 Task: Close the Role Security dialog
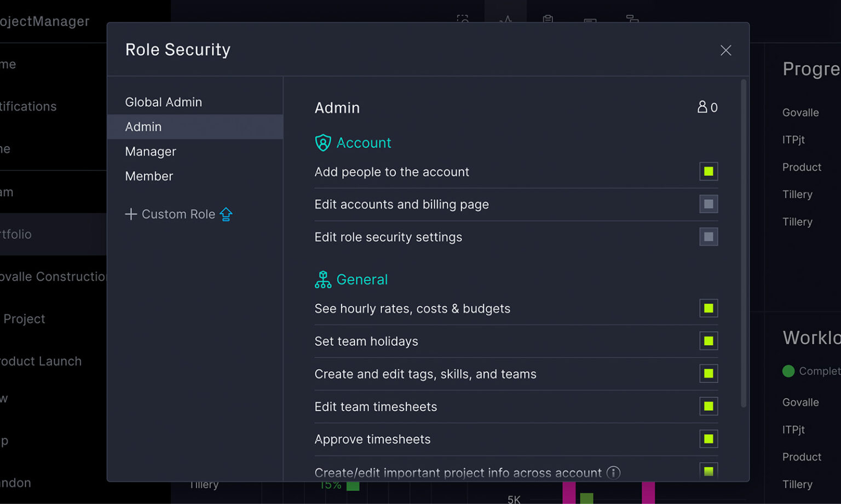pyautogui.click(x=725, y=50)
